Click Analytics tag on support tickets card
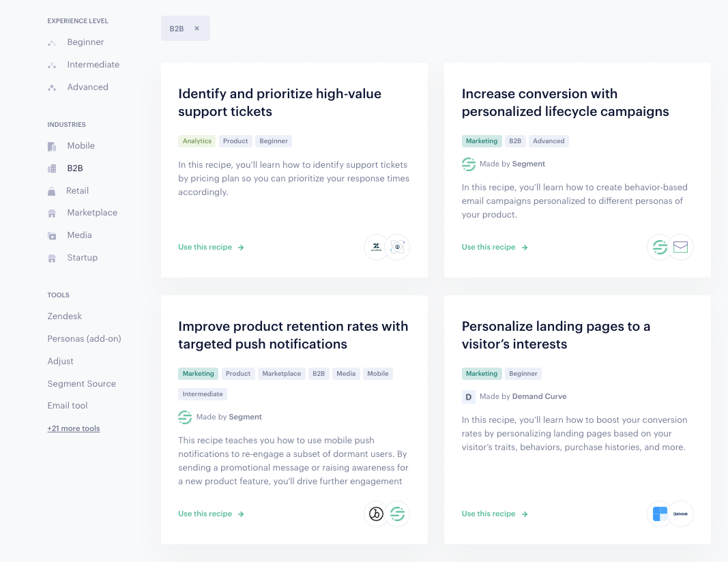Screen dimensions: 728x562 pos(197,141)
